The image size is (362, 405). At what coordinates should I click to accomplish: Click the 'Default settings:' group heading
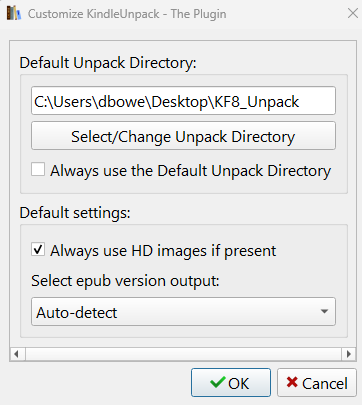tap(75, 213)
